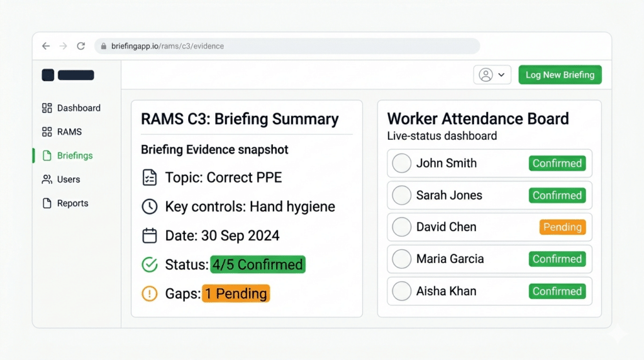The width and height of the screenshot is (644, 360).
Task: Click the name Aisha Khan
Action: [x=447, y=291]
